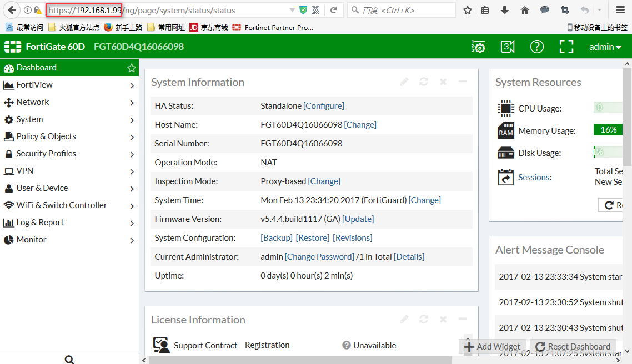Click the HA Status Configure link
The width and height of the screenshot is (632, 364).
324,106
